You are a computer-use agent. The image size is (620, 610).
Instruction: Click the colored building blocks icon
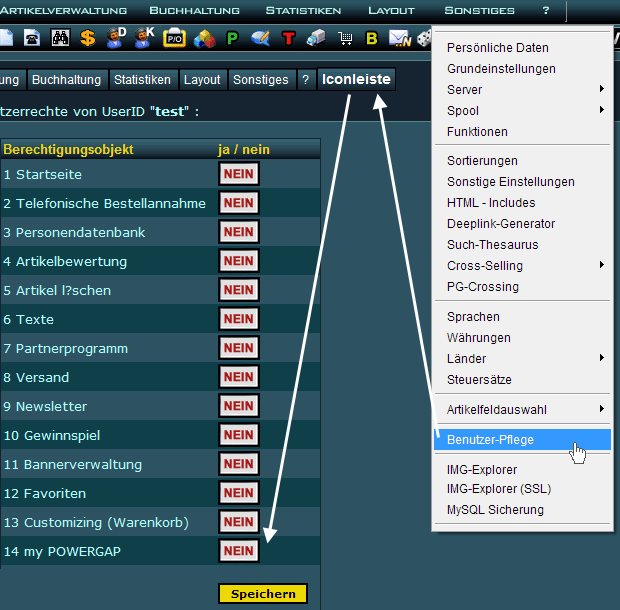(x=204, y=39)
